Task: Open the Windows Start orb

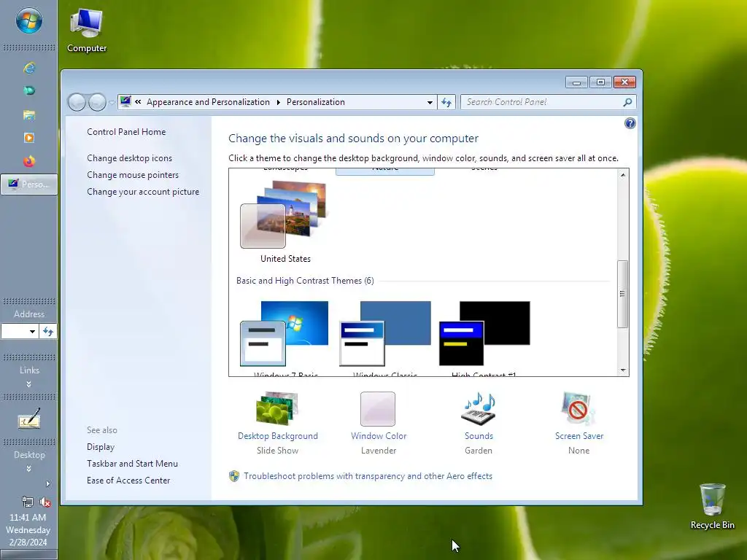Action: click(28, 21)
